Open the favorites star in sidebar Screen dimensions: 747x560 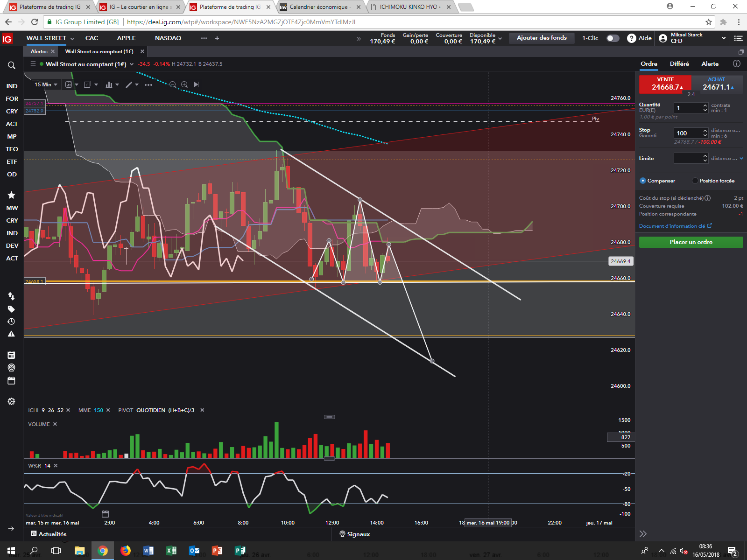coord(12,195)
